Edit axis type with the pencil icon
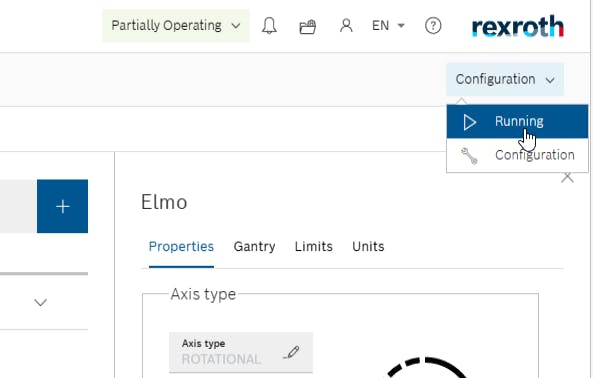 292,352
